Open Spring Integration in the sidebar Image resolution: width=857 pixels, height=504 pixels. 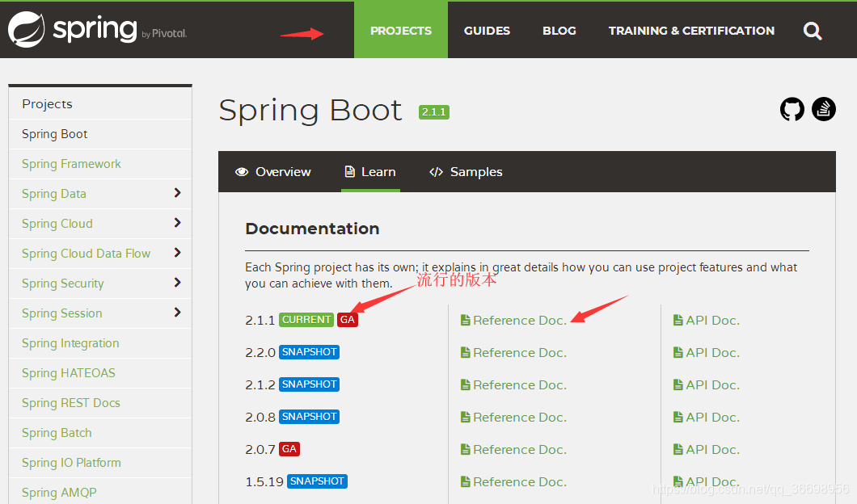point(70,343)
